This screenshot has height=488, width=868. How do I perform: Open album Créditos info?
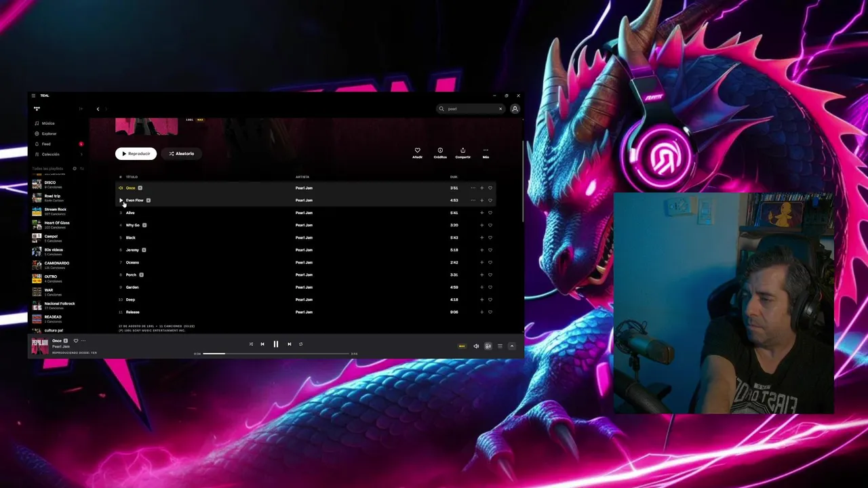(440, 153)
